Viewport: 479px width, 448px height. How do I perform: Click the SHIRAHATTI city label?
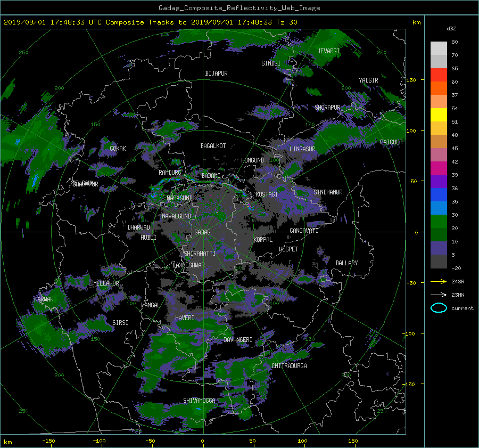[x=200, y=254]
